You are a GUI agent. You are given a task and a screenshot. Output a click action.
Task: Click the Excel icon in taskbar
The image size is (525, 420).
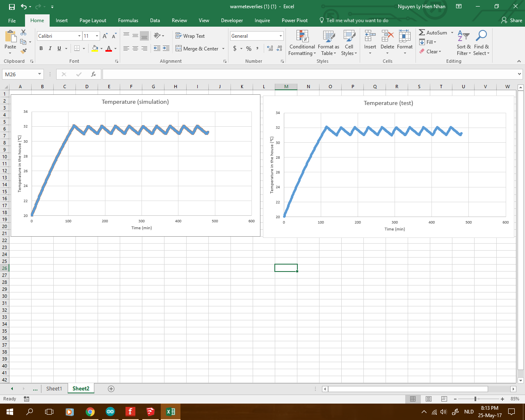[171, 411]
